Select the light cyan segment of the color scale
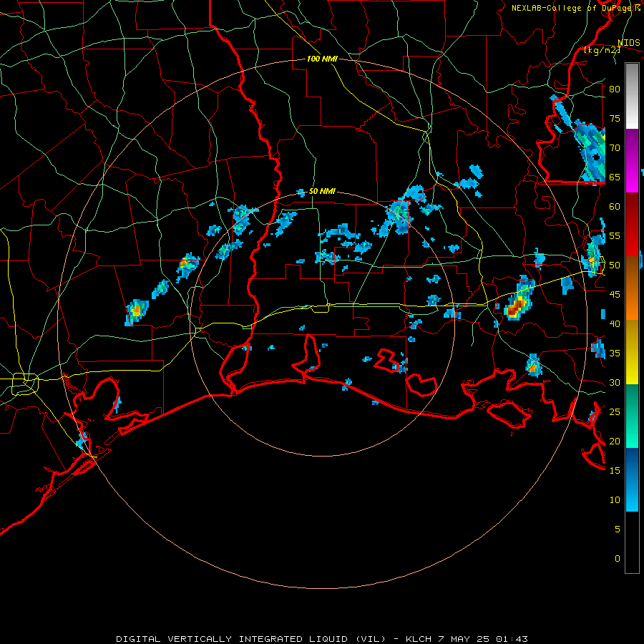Viewport: 644px width, 644px height. click(x=632, y=496)
